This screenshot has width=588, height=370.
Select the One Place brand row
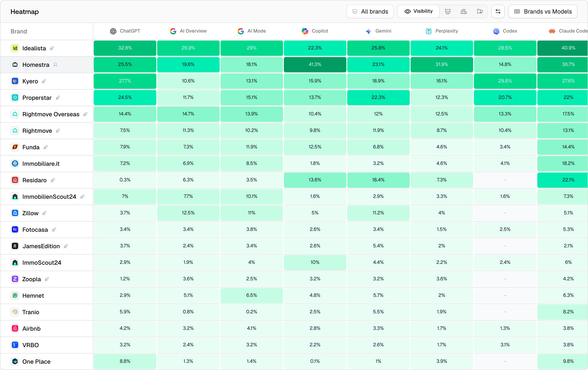46,362
